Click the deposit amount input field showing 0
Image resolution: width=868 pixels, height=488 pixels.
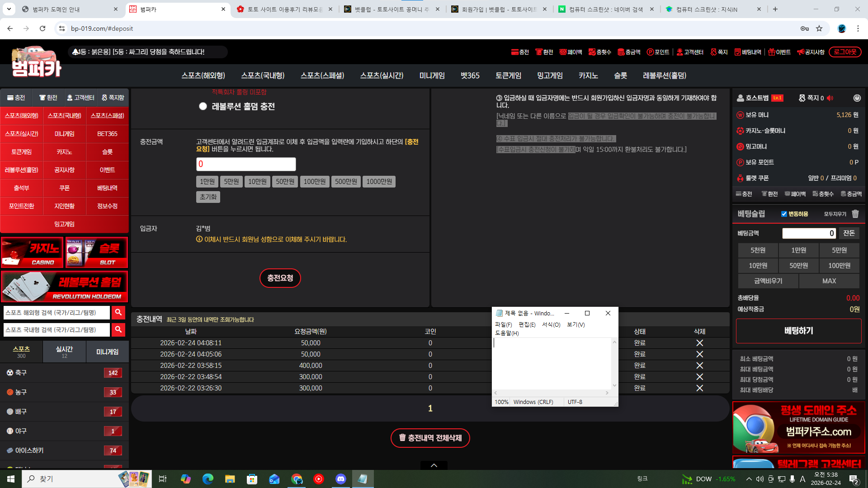246,164
